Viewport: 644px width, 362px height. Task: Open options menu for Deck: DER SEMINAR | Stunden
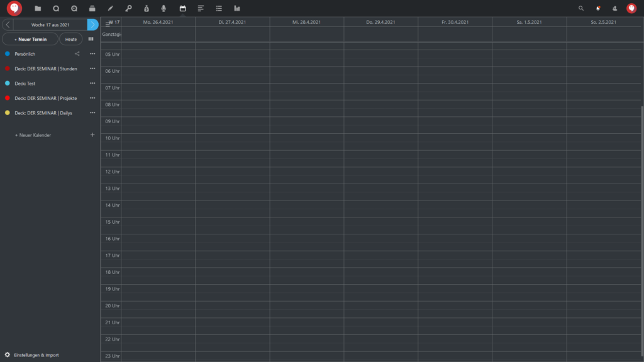[x=92, y=69]
